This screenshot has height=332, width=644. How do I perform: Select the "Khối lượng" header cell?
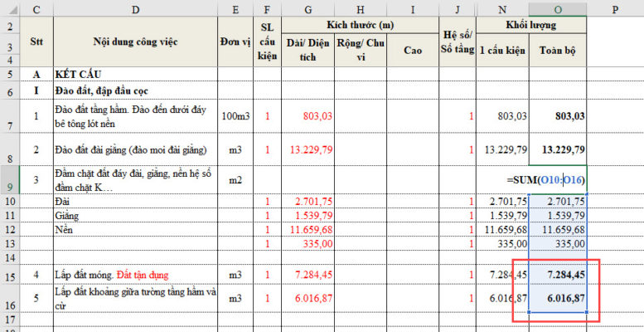coord(531,26)
